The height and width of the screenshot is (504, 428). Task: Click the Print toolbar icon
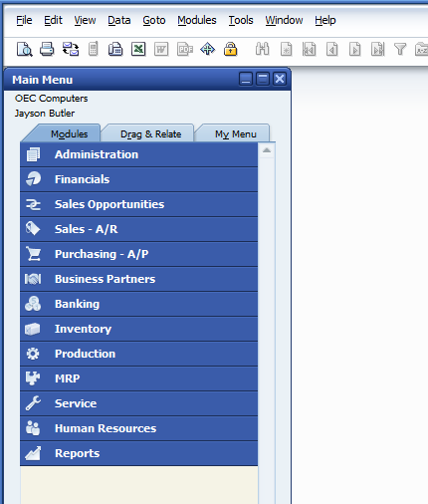tap(47, 50)
